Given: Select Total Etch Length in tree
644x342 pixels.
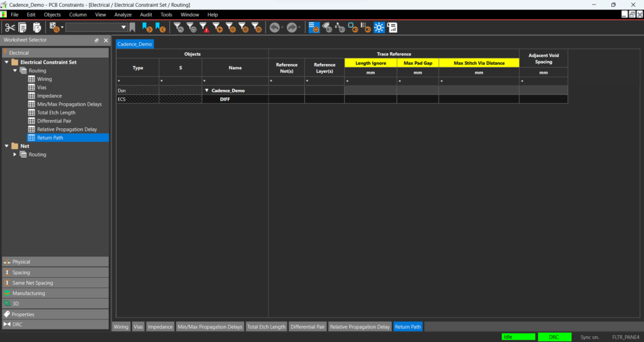Looking at the screenshot, I should pyautogui.click(x=56, y=113).
